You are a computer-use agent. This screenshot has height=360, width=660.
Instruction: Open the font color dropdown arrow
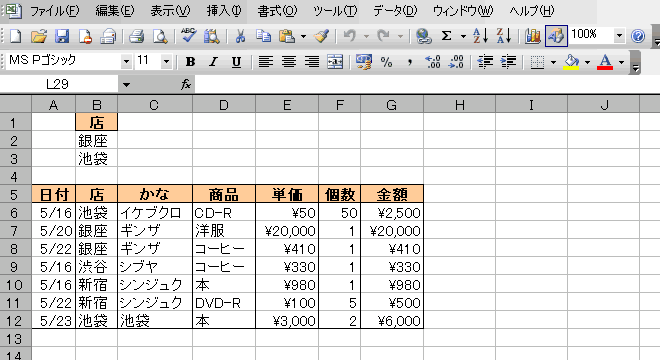click(621, 62)
